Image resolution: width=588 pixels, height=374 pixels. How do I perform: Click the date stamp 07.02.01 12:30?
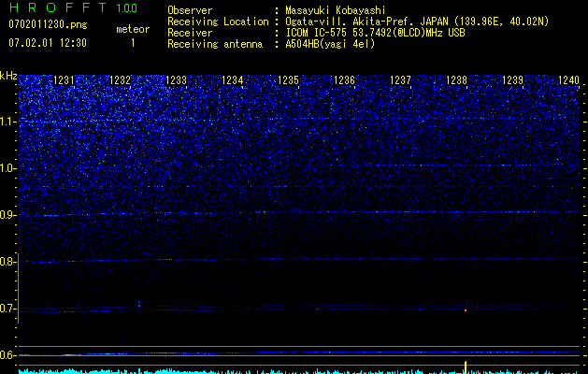click(x=48, y=42)
